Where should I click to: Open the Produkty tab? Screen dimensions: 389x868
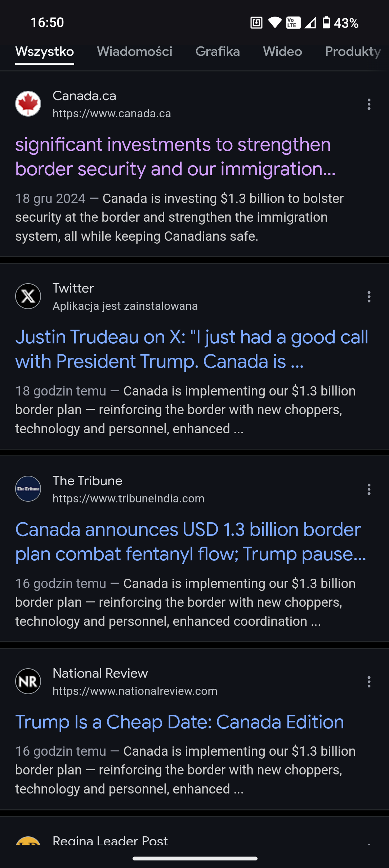click(x=353, y=51)
